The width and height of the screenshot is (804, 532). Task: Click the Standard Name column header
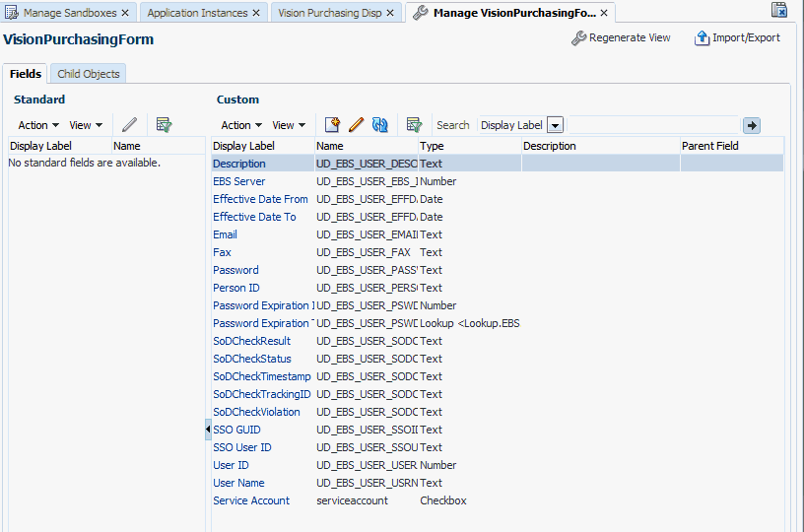pyautogui.click(x=158, y=146)
